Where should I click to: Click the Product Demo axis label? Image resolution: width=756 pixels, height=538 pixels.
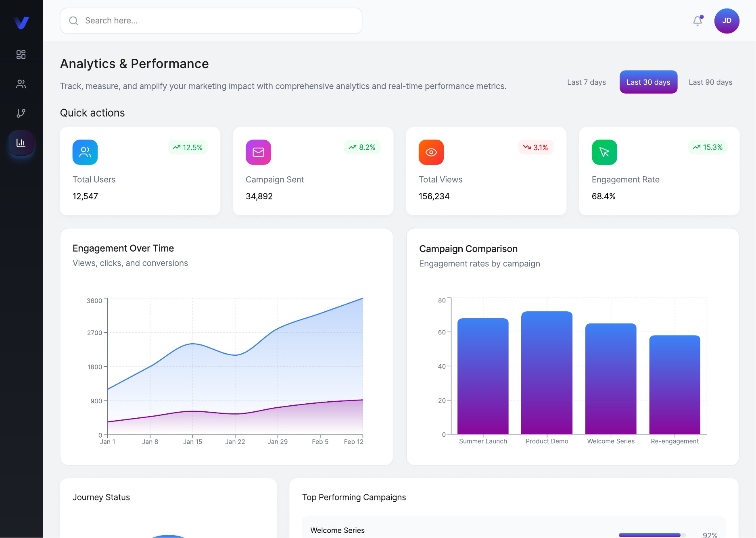pos(547,441)
